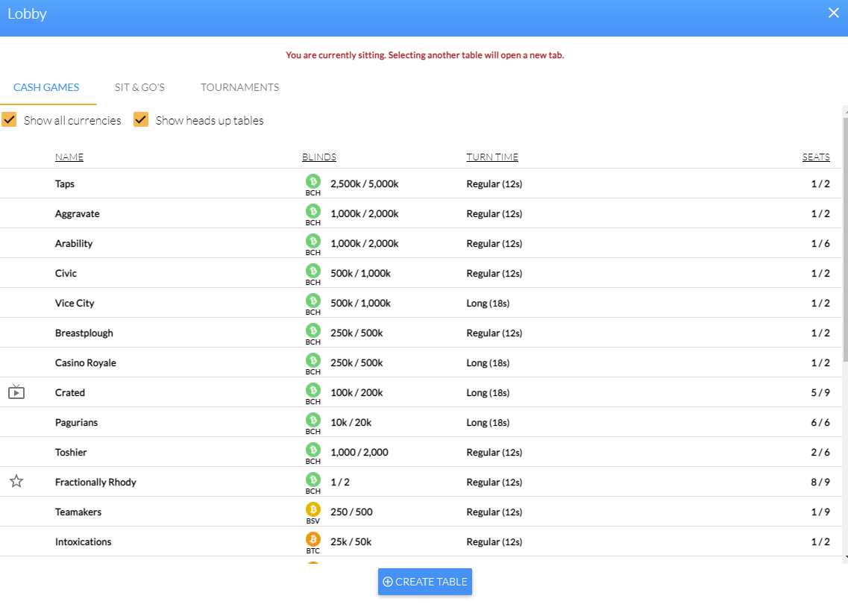Screen dimensions: 848x616
Task: Click the BCH coin icon in Arability row
Action: pyautogui.click(x=313, y=241)
